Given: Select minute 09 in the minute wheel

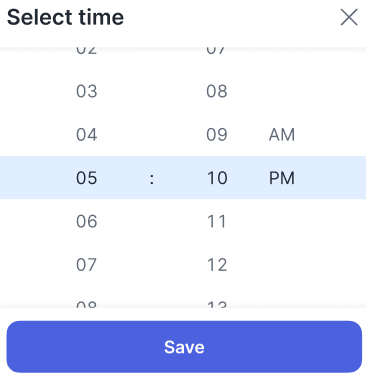Looking at the screenshot, I should pos(217,135).
